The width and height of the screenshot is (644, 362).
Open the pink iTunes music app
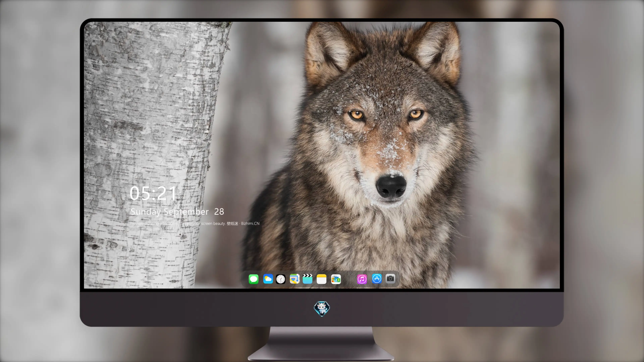pyautogui.click(x=362, y=279)
